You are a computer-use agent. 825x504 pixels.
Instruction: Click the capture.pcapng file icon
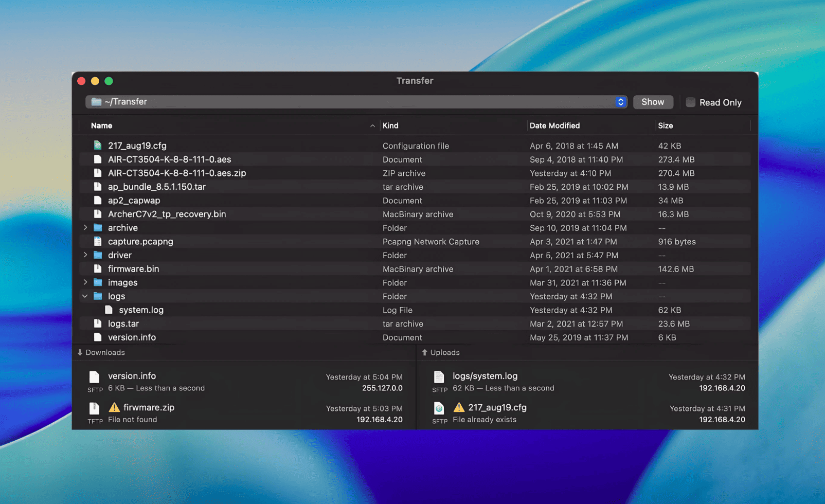tap(98, 241)
